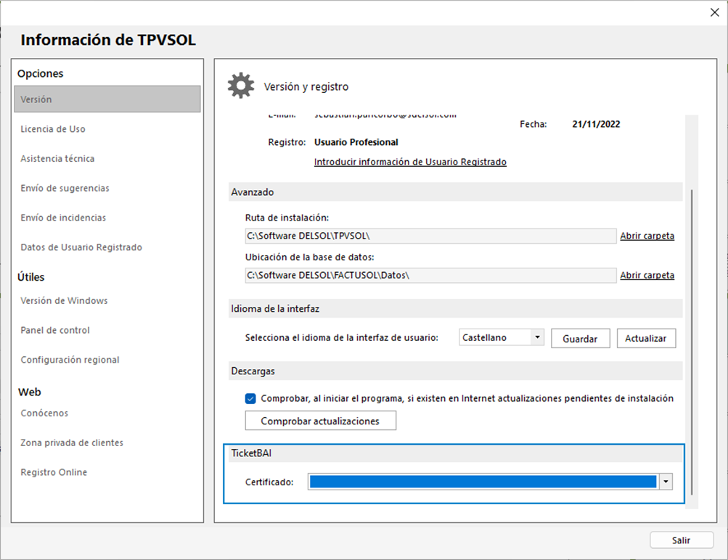728x560 pixels.
Task: Go to Registro Online
Action: click(54, 472)
